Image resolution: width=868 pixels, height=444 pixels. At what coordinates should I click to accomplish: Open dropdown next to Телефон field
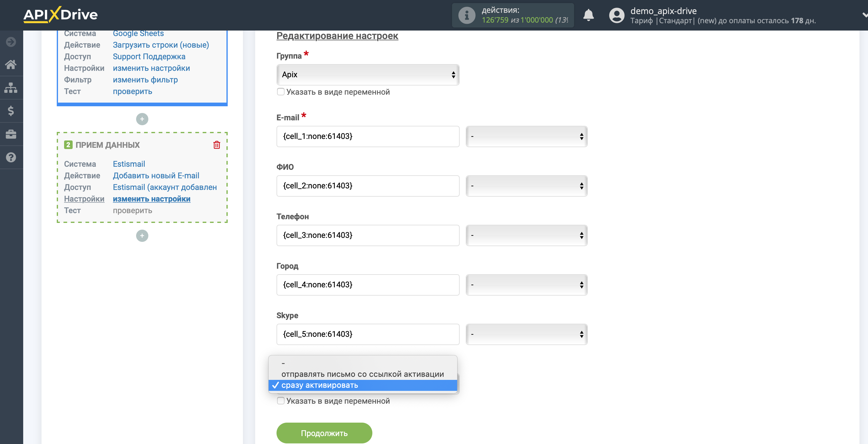pos(527,235)
